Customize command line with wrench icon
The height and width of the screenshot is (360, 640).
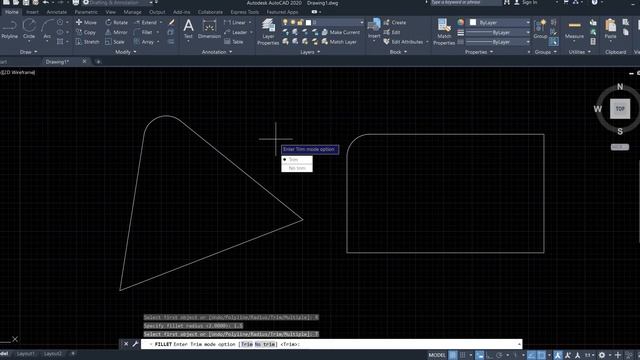click(x=135, y=344)
